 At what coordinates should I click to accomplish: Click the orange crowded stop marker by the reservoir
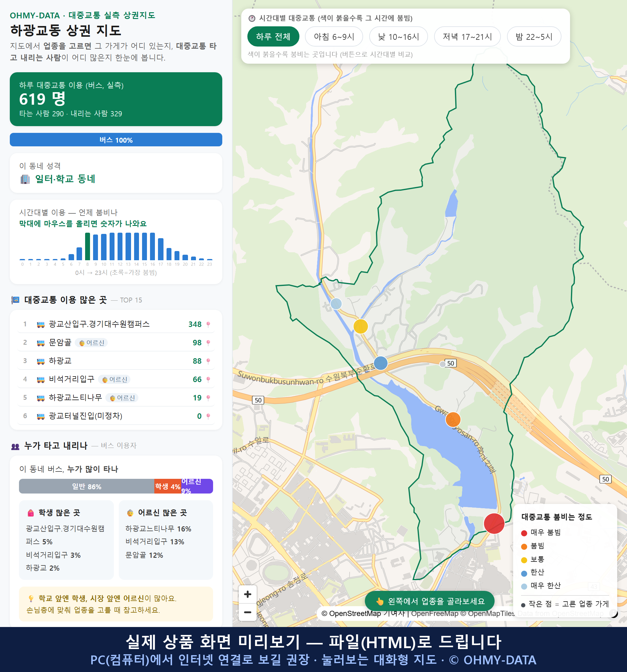[x=453, y=419]
